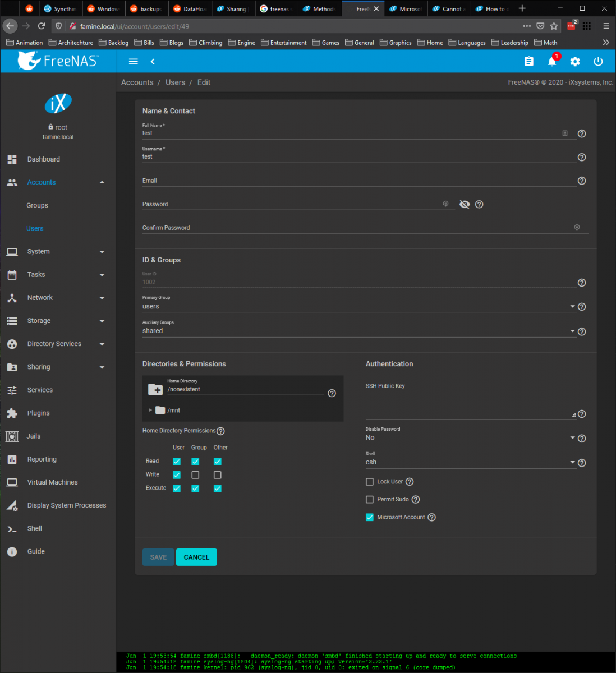Click the SAVE button
The image size is (616, 673).
pos(158,557)
